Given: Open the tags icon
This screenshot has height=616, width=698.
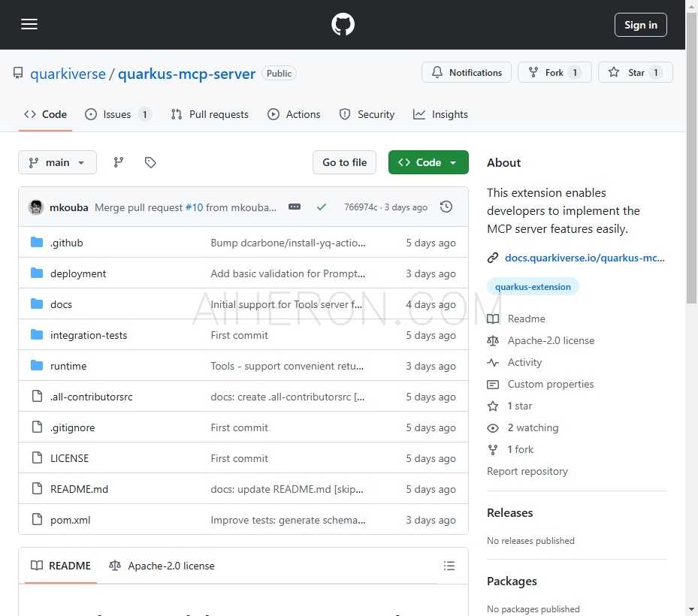Looking at the screenshot, I should click(x=150, y=162).
